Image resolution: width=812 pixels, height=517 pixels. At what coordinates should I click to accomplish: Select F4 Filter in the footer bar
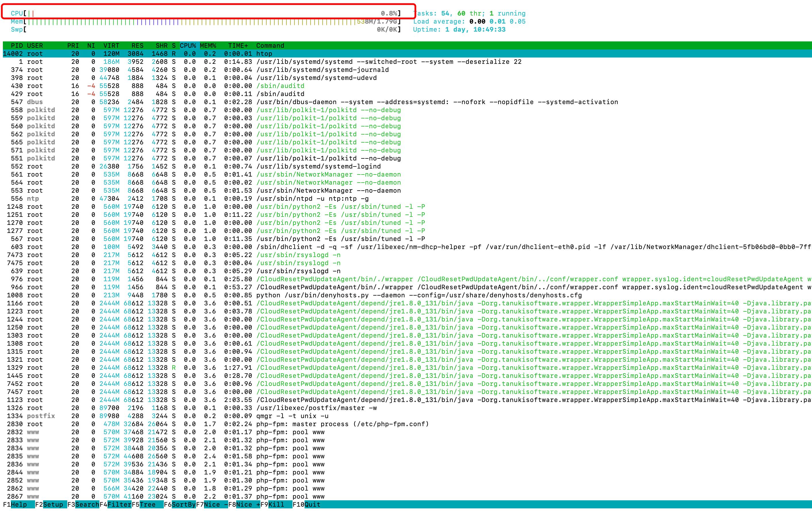[115, 504]
